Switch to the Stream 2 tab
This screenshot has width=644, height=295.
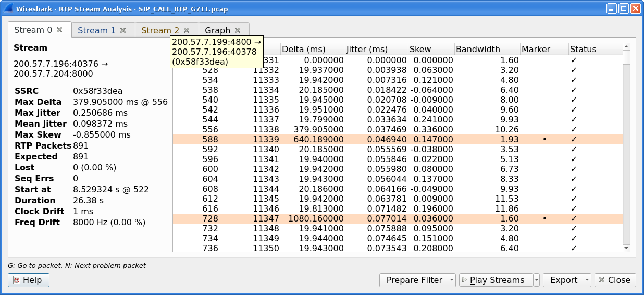click(160, 30)
